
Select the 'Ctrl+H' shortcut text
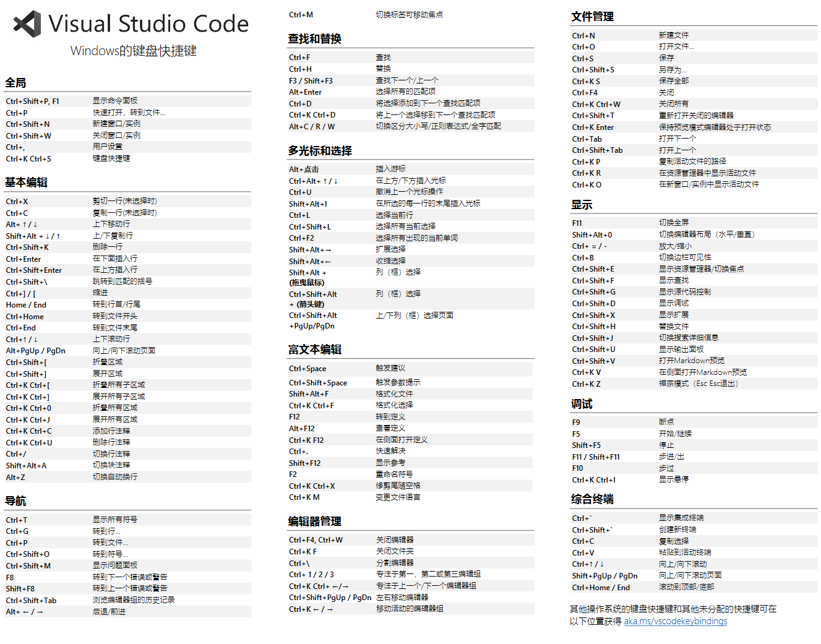point(300,69)
